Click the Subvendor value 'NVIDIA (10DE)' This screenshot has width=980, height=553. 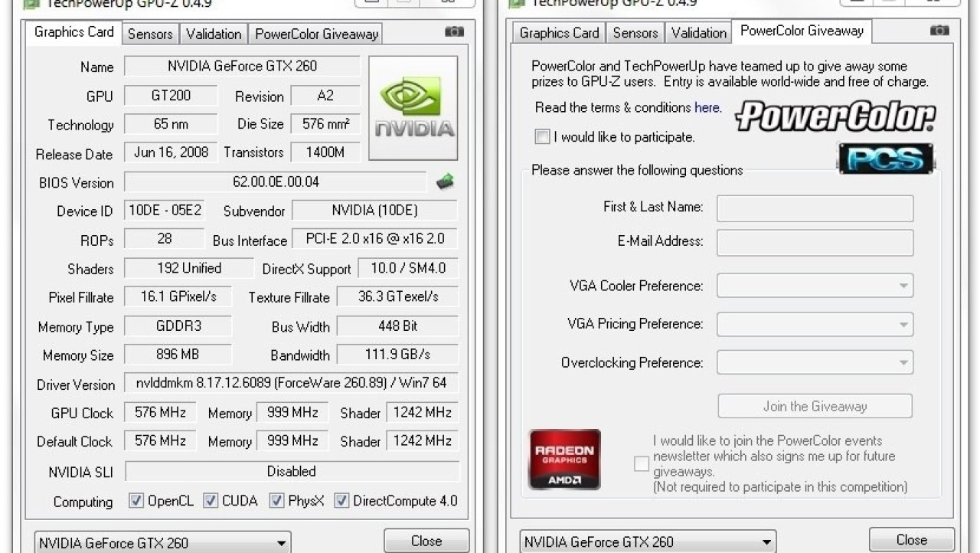[x=375, y=211]
